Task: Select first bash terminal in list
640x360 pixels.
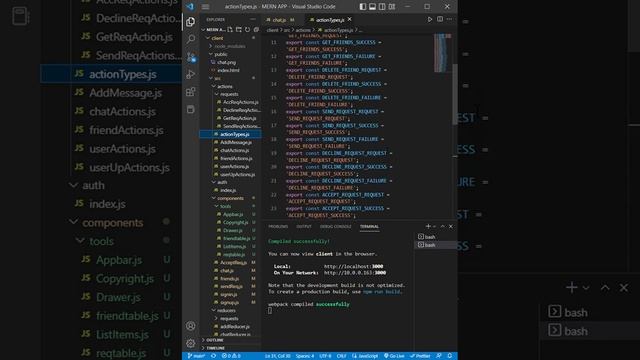Action: [436, 237]
